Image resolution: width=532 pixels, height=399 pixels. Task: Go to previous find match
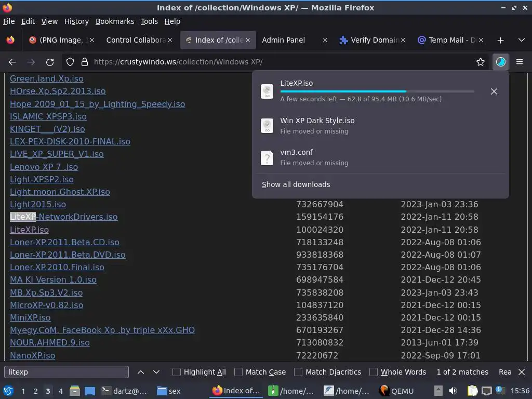tap(140, 372)
